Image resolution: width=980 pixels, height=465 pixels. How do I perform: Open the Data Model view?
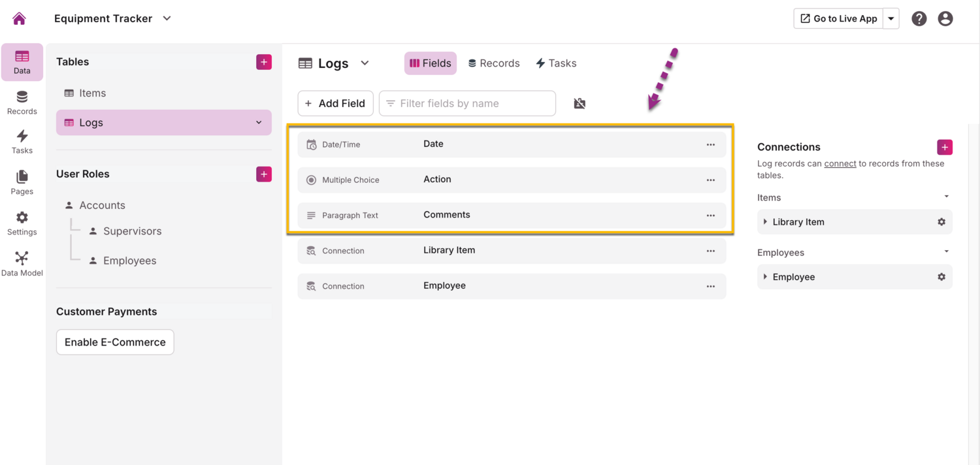click(22, 263)
